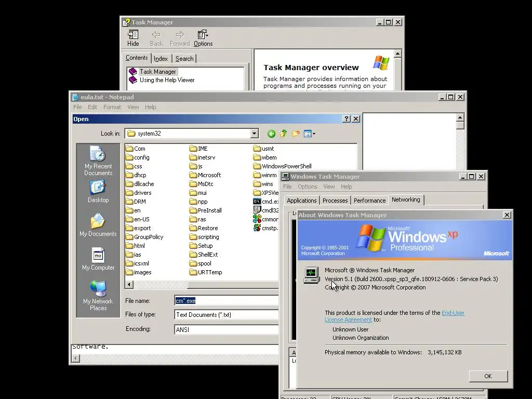The width and height of the screenshot is (532, 399).
Task: Select the Restore folder
Action: (204, 228)
